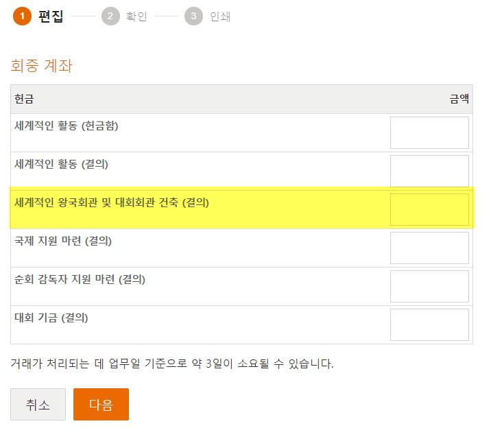Viewport: 504px width, 439px height.
Task: Click amount field in highlighted 왕국회관 row
Action: click(429, 209)
